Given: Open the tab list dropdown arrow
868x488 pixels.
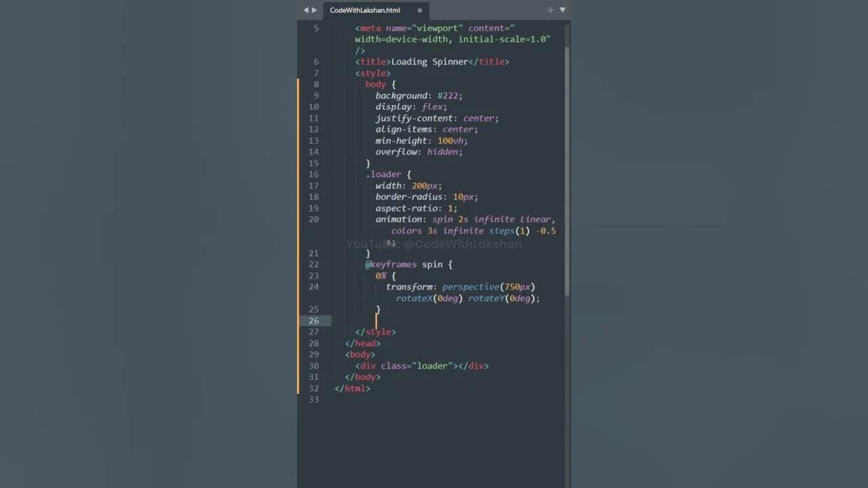Looking at the screenshot, I should [562, 10].
